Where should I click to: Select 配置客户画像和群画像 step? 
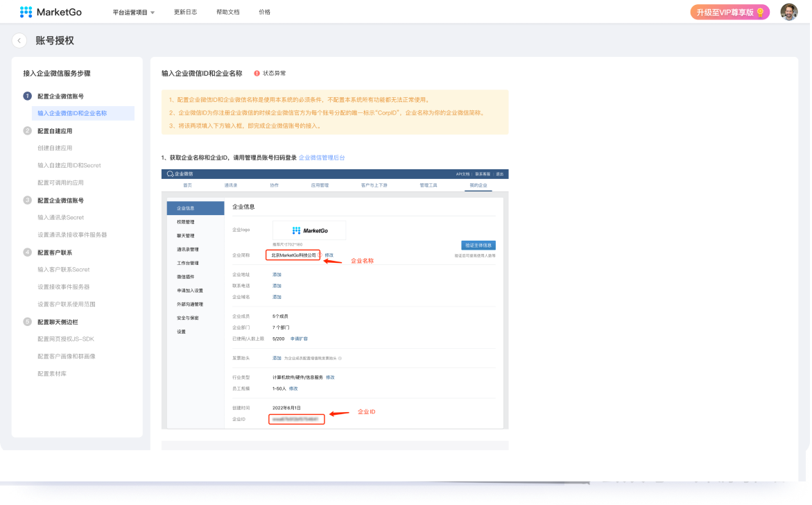tap(67, 357)
